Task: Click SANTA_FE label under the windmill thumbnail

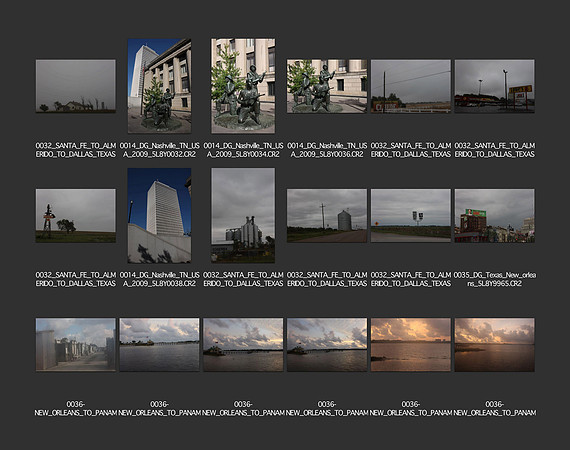Action: pos(76,279)
